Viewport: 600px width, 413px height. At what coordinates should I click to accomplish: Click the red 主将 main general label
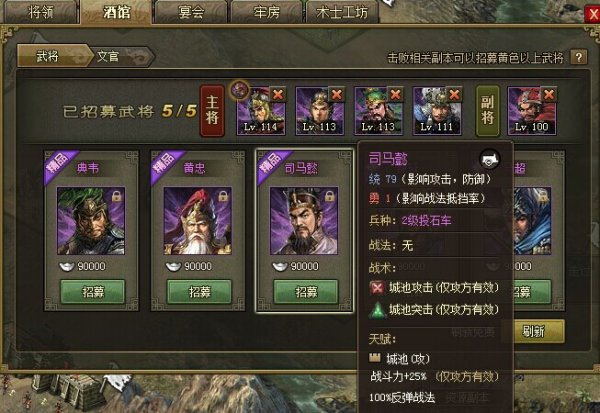coord(212,111)
